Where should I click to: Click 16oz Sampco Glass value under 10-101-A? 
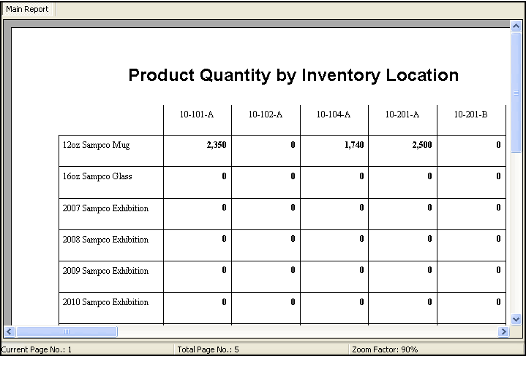click(224, 176)
